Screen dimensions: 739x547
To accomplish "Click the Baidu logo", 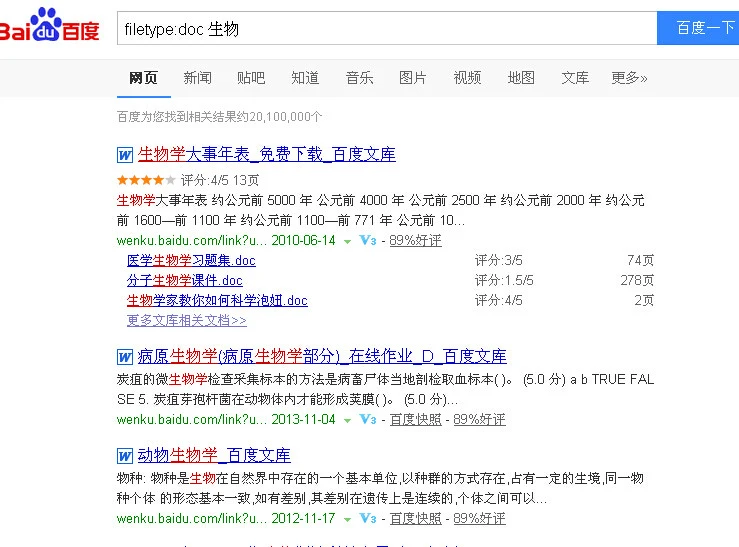I will point(50,28).
